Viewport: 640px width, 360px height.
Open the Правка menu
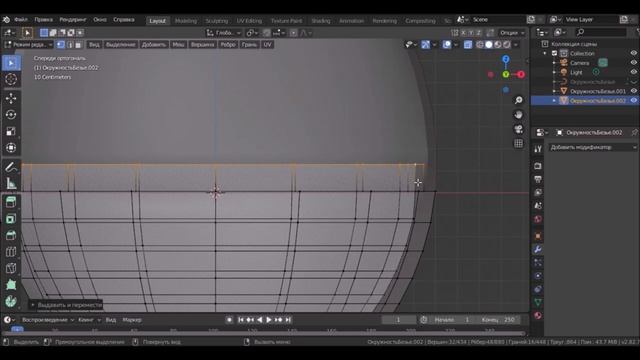(x=44, y=20)
